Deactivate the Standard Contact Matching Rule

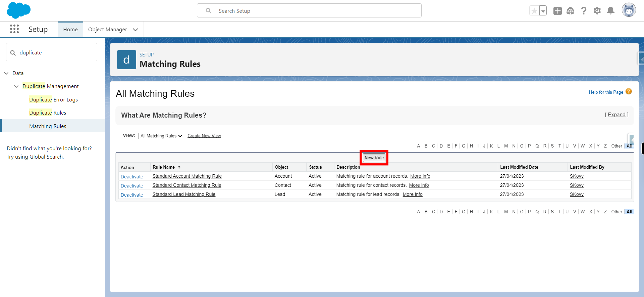point(132,186)
